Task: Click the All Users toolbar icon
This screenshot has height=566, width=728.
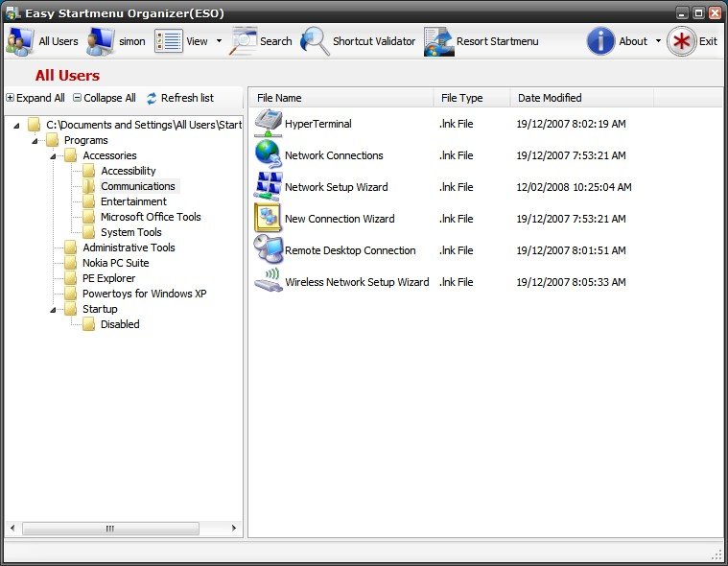Action: (20, 42)
